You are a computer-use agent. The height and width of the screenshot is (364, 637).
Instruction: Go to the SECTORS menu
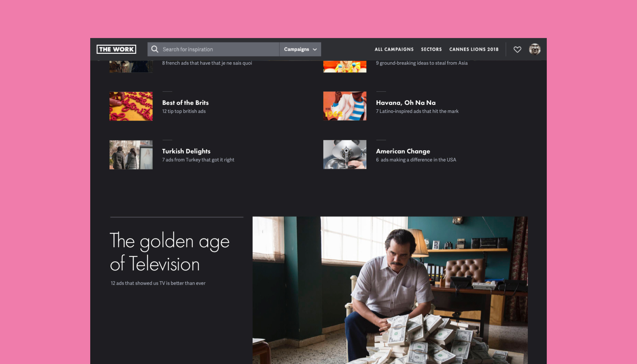[431, 49]
